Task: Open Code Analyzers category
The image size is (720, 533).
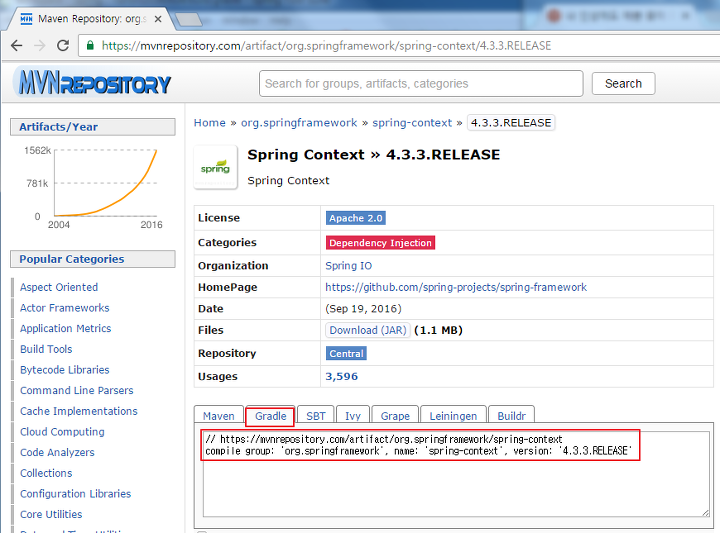Action: pyautogui.click(x=57, y=453)
